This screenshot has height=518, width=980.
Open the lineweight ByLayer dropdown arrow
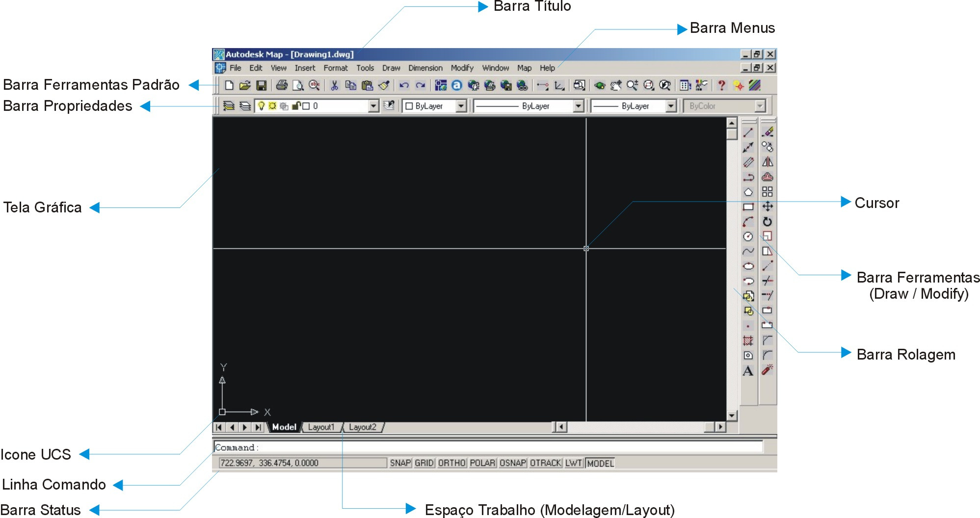pyautogui.click(x=671, y=106)
